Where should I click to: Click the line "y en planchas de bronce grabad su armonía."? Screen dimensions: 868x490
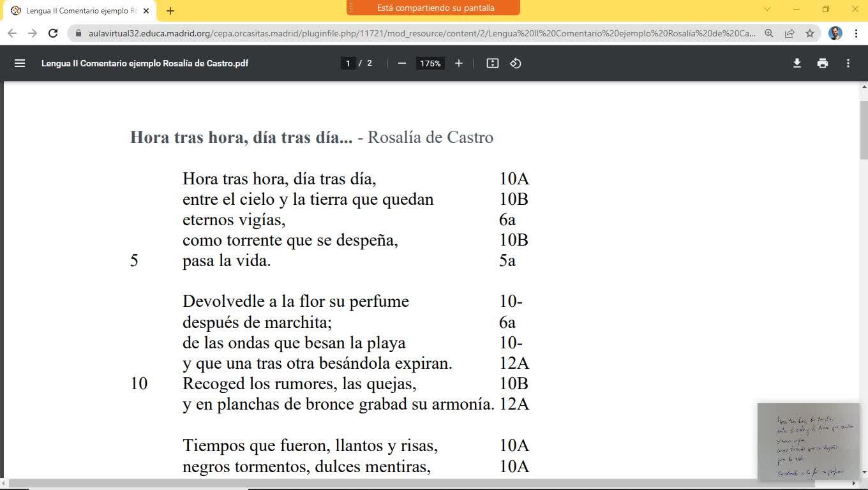[339, 405]
